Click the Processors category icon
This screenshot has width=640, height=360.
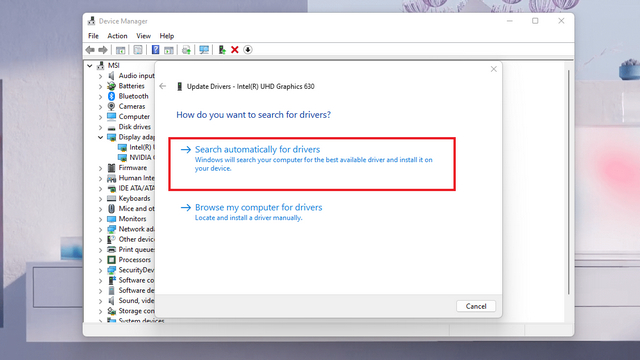coord(111,260)
